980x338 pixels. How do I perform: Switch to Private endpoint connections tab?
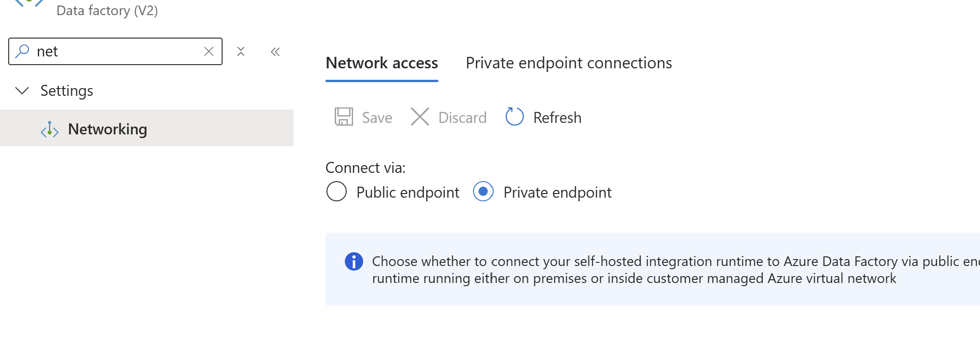click(569, 63)
